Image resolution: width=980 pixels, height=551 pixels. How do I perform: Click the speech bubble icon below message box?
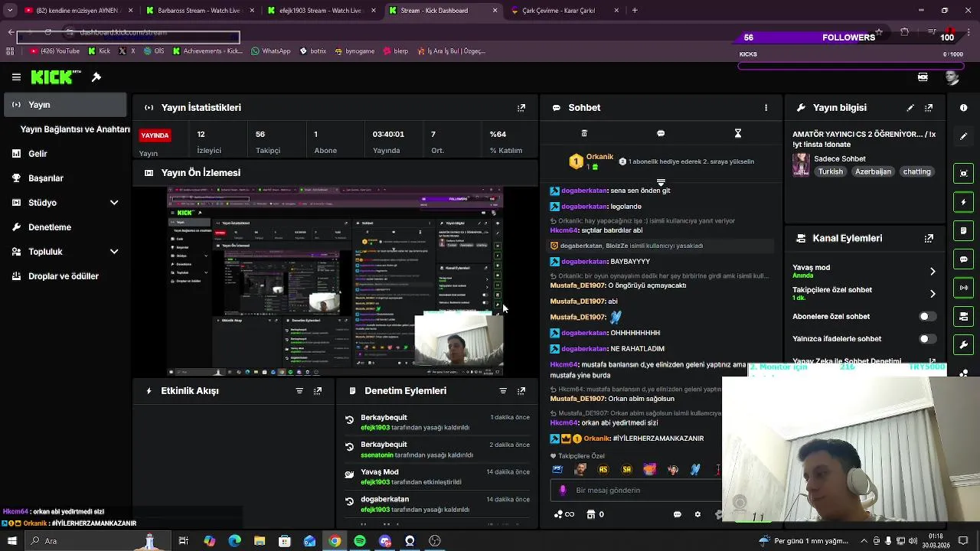(x=678, y=514)
